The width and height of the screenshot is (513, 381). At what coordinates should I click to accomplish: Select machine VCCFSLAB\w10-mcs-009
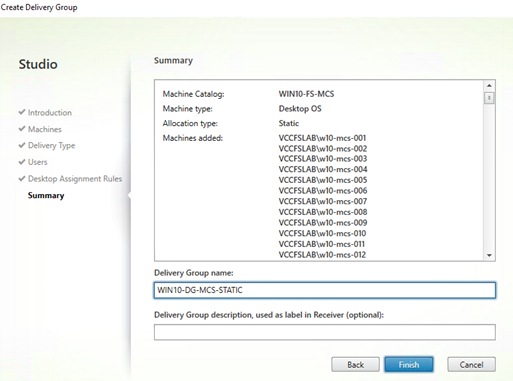(323, 223)
